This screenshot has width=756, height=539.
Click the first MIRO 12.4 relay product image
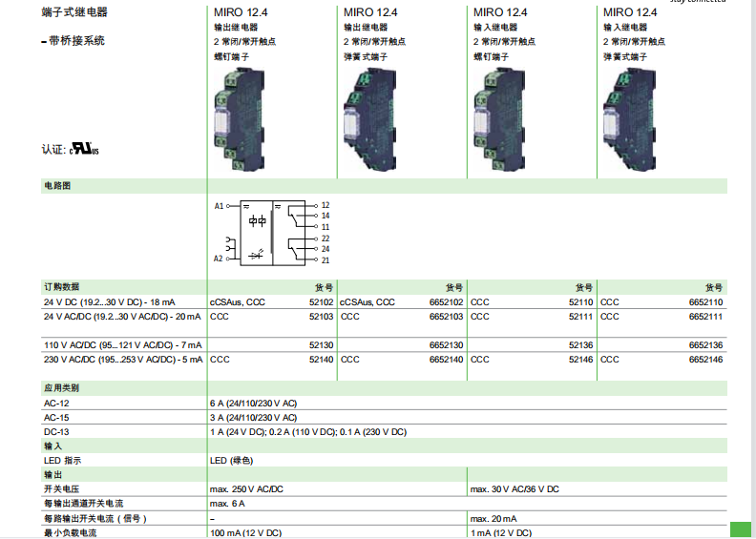point(240,119)
